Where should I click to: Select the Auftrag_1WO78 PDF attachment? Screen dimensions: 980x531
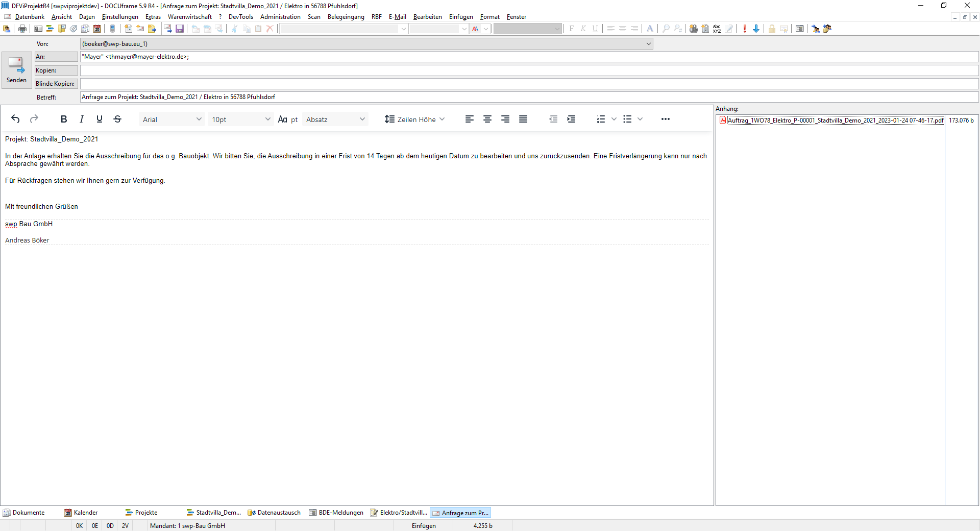click(836, 120)
